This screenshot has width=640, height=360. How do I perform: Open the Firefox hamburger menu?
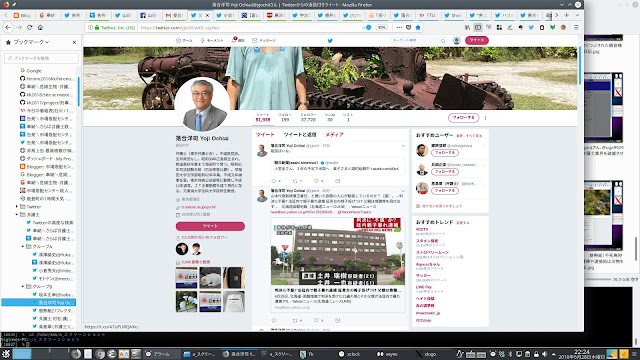[x=576, y=27]
